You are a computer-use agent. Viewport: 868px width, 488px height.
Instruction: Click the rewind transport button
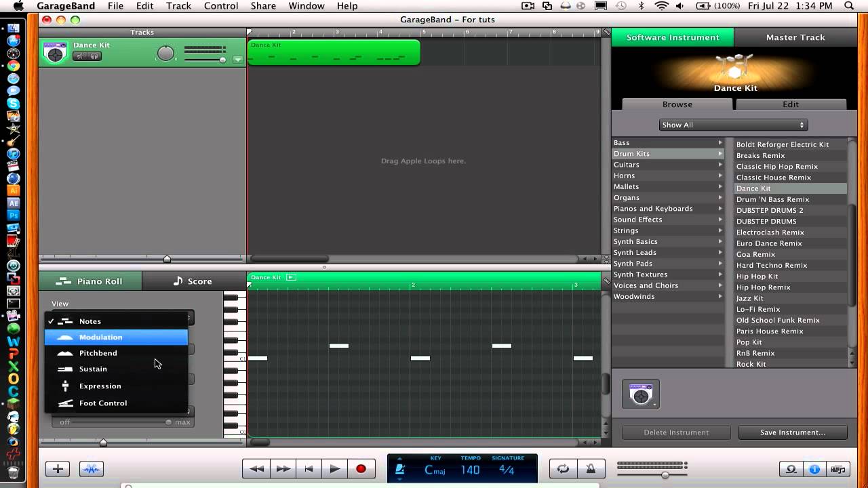click(256, 468)
